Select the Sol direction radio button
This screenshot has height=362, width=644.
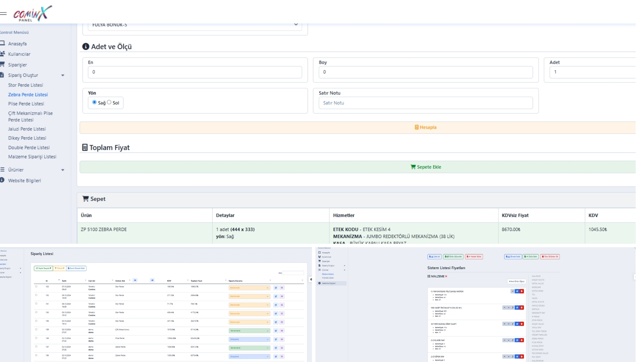(x=109, y=102)
